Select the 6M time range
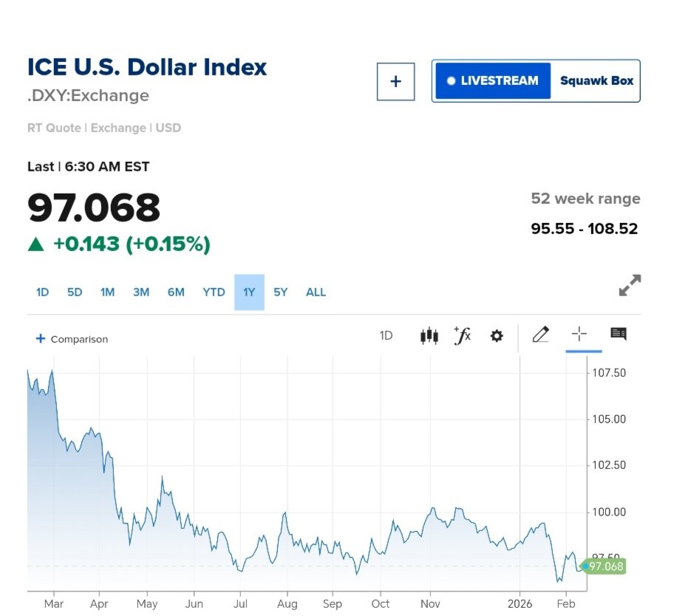Screen dimensions: 691x616 [x=176, y=292]
